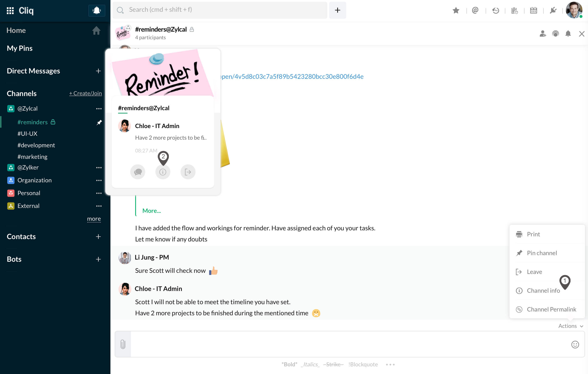Click Chloe's avatar in channel card
Image resolution: width=588 pixels, height=374 pixels.
point(124,126)
